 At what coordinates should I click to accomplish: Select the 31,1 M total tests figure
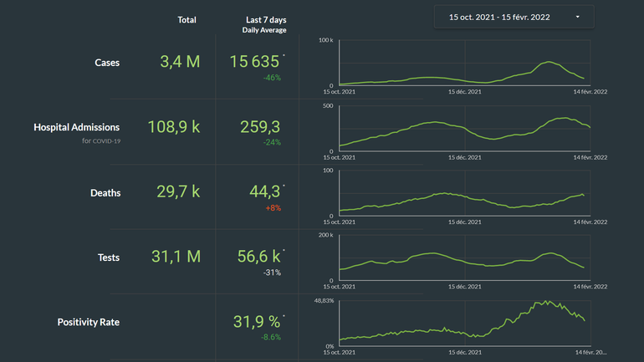pos(176,257)
